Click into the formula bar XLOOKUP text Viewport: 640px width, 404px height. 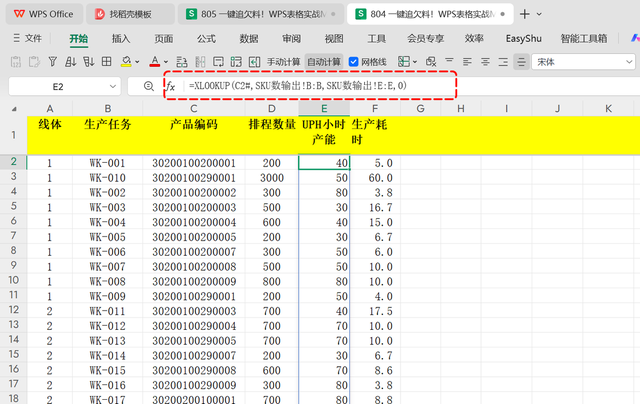tap(298, 86)
